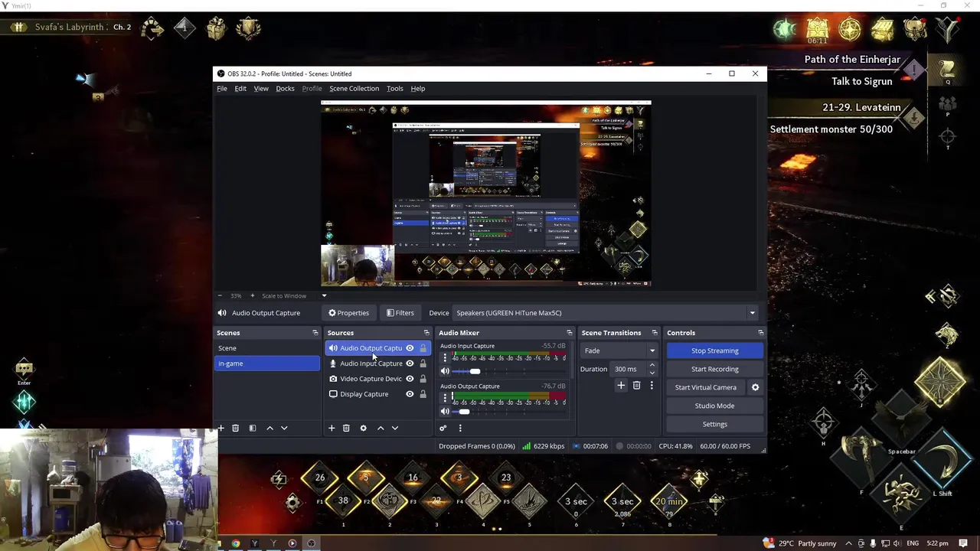Open the Docks menu
Viewport: 980px width, 551px height.
coord(285,88)
